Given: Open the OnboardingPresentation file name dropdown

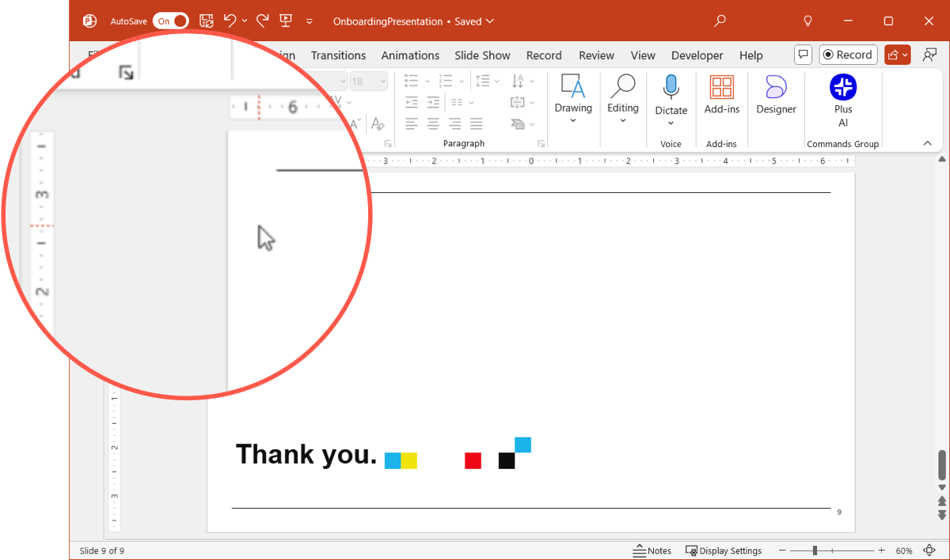Looking at the screenshot, I should click(413, 21).
